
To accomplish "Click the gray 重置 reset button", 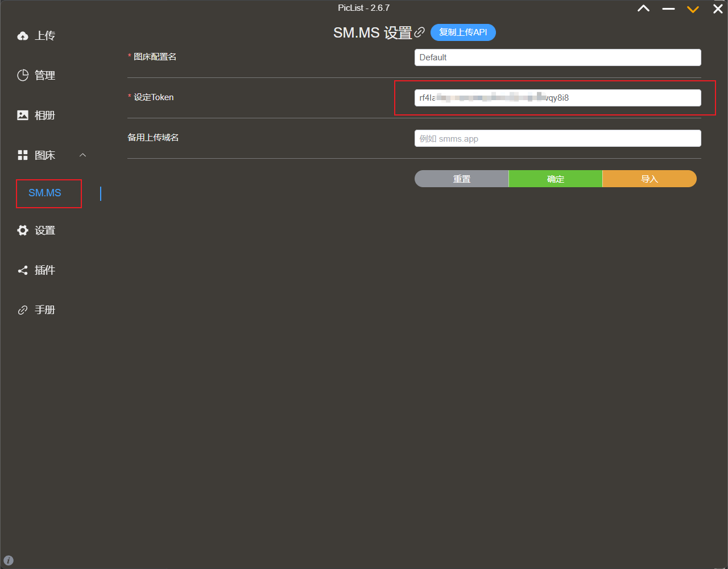I will [x=461, y=179].
